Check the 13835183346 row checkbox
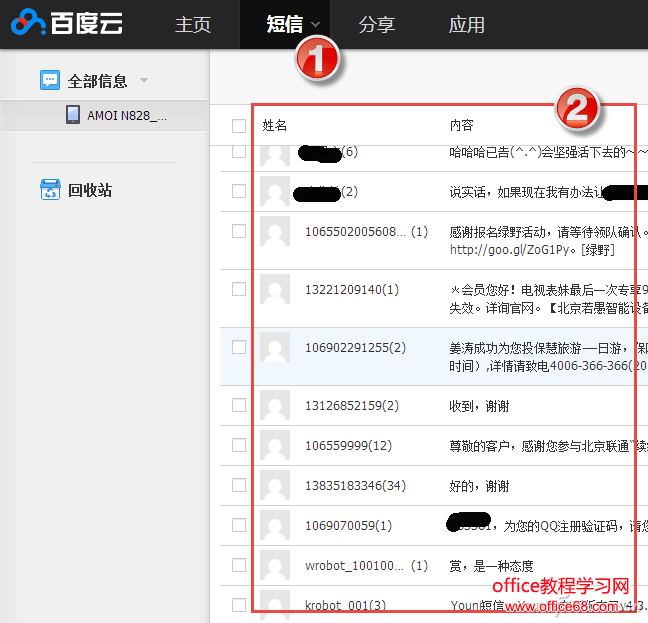Image resolution: width=648 pixels, height=623 pixels. click(239, 485)
